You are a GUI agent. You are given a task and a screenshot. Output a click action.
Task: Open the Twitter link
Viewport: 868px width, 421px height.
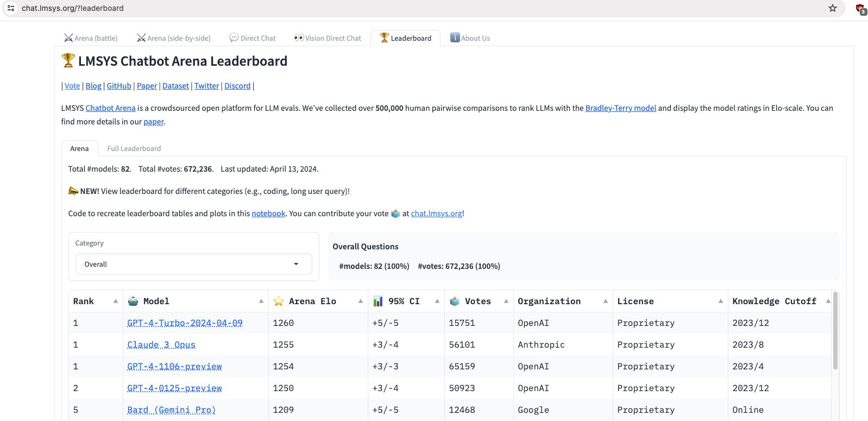point(206,86)
